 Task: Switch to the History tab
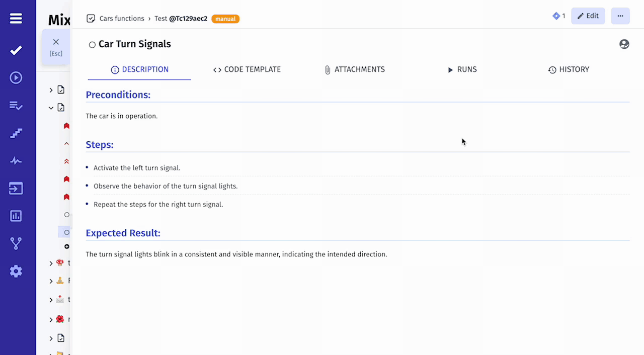pyautogui.click(x=569, y=69)
